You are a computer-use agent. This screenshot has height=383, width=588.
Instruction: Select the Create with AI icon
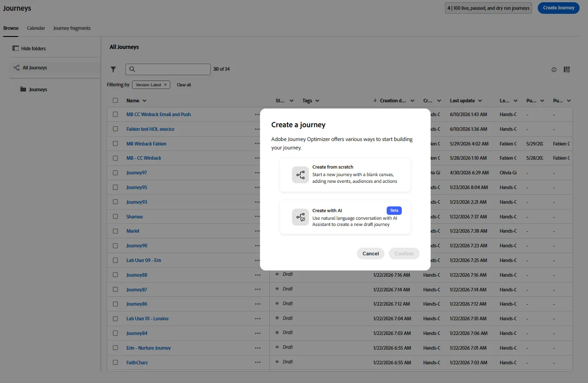click(300, 217)
